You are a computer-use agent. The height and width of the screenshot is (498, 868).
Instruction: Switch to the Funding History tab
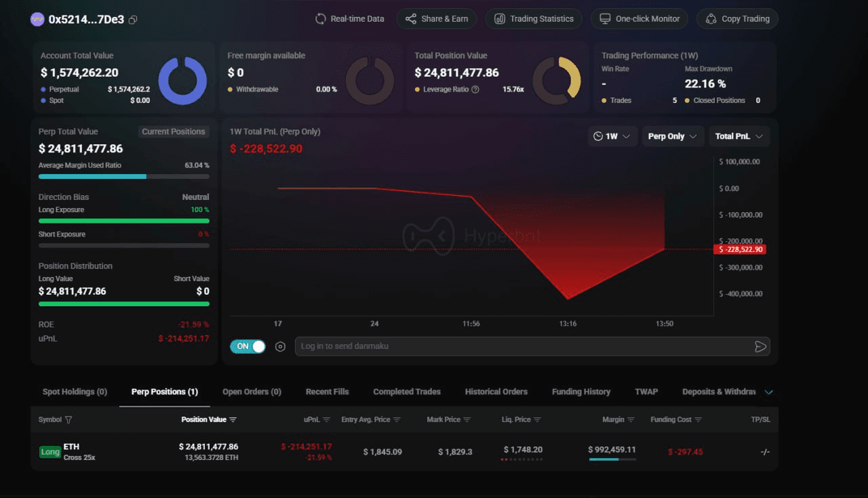(x=580, y=392)
